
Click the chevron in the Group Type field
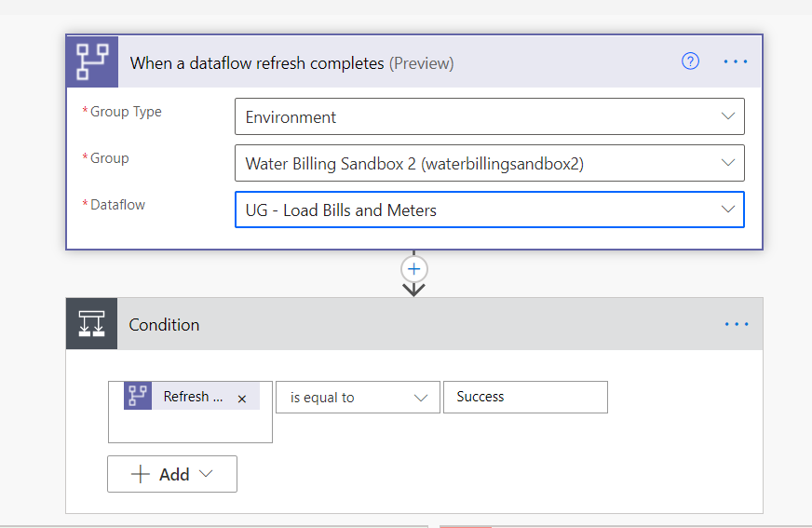(x=728, y=116)
